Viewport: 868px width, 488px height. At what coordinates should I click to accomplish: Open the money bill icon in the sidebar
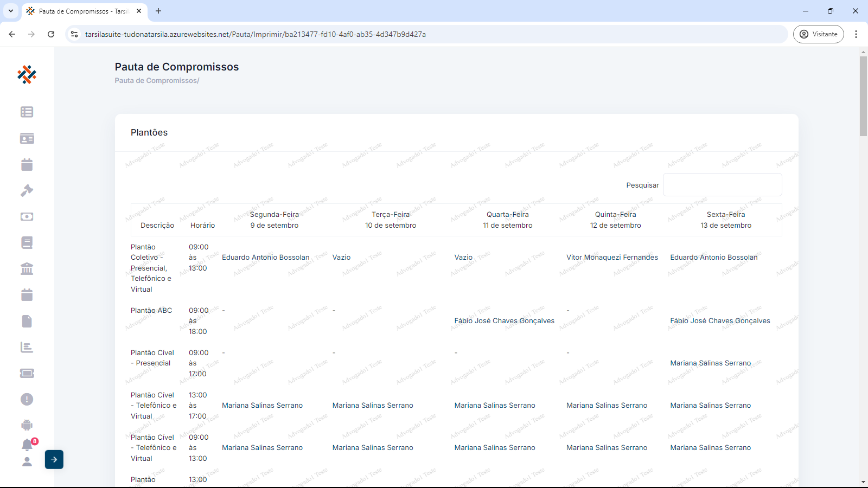click(27, 217)
